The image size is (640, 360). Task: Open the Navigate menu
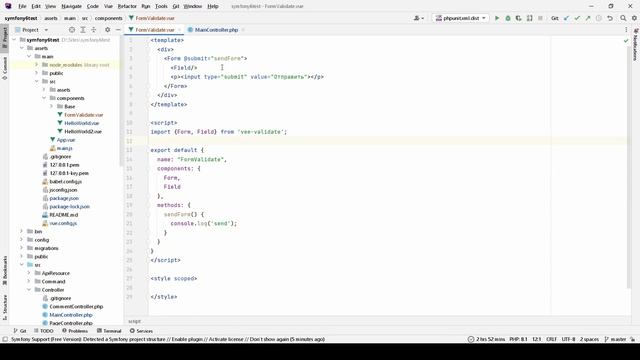(71, 6)
